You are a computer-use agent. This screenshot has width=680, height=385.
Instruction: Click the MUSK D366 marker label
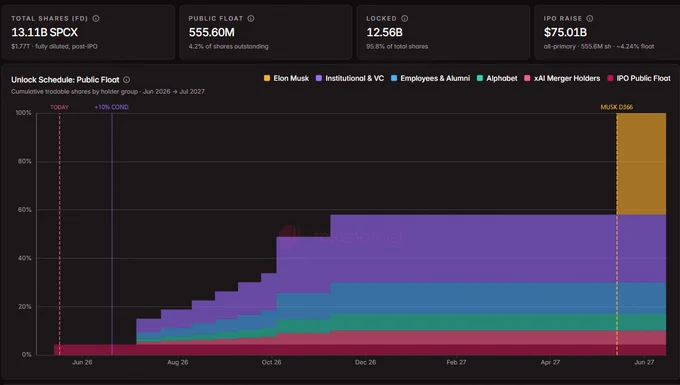coord(617,107)
